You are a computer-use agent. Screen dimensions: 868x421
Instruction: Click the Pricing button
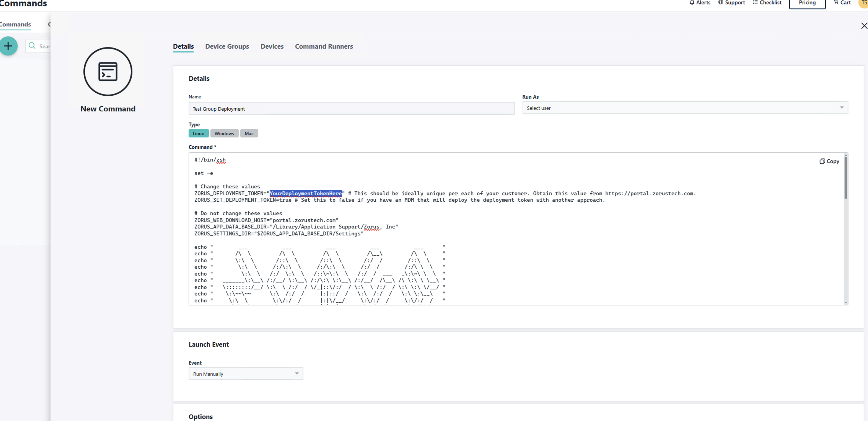click(807, 3)
